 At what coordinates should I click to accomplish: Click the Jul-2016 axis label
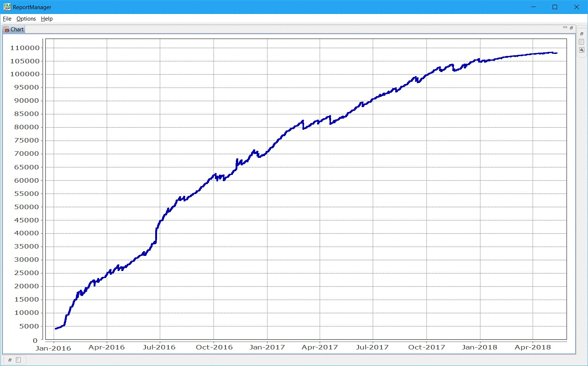159,347
